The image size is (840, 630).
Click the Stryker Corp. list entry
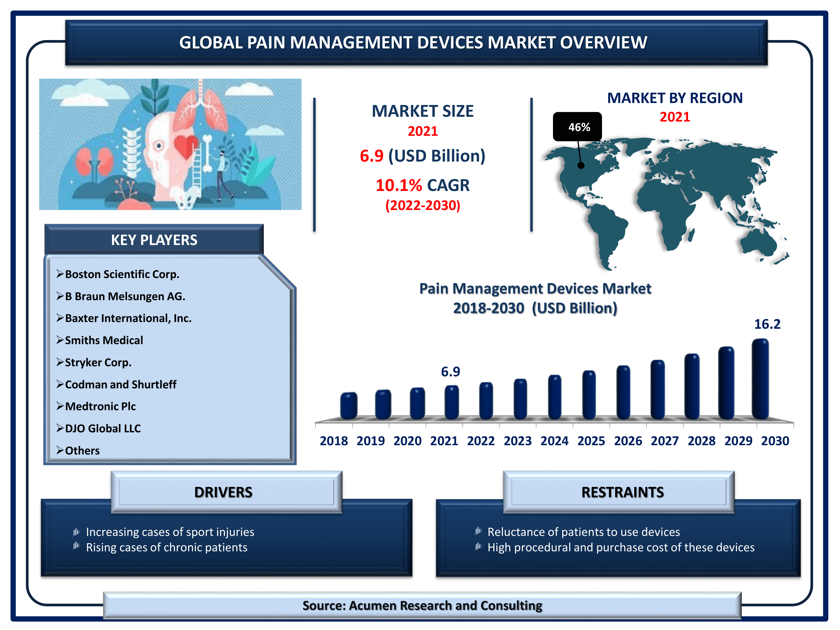click(98, 362)
